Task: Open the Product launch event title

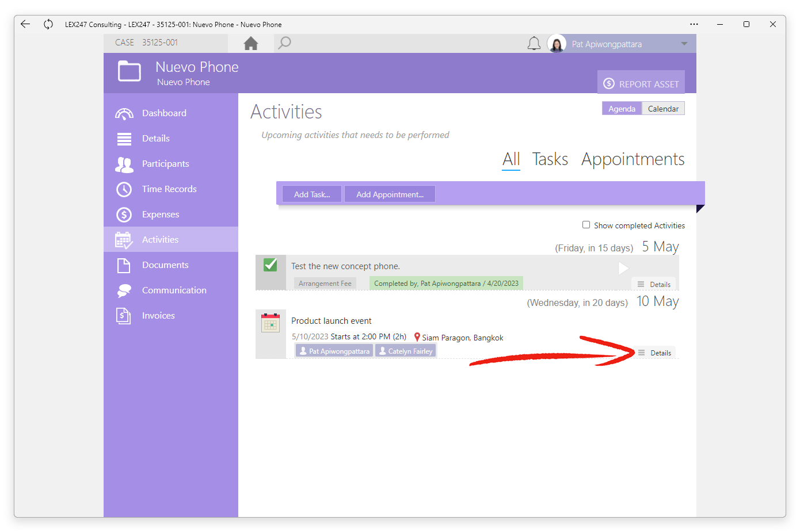Action: click(332, 321)
